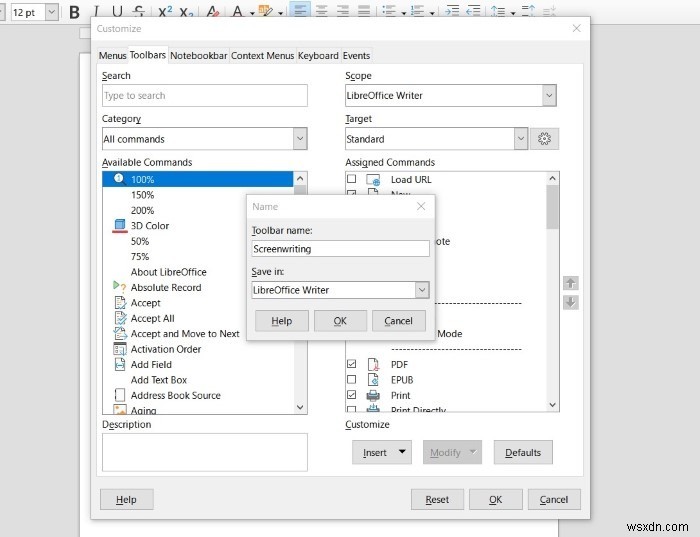Open the font size dropdown arrow
Image resolution: width=700 pixels, height=537 pixels.
[52, 12]
